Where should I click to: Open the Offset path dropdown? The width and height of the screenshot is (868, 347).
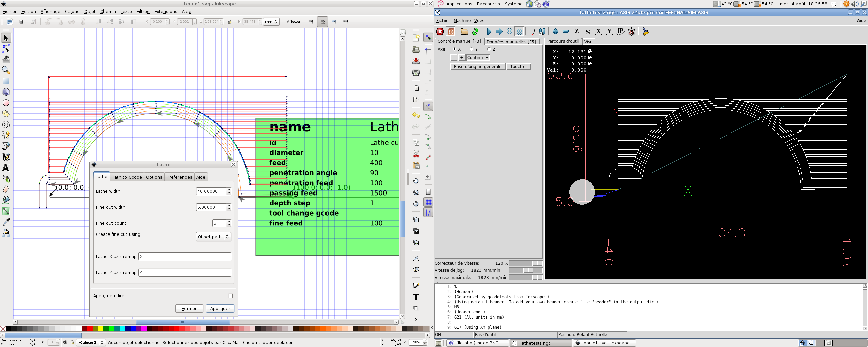coord(214,237)
